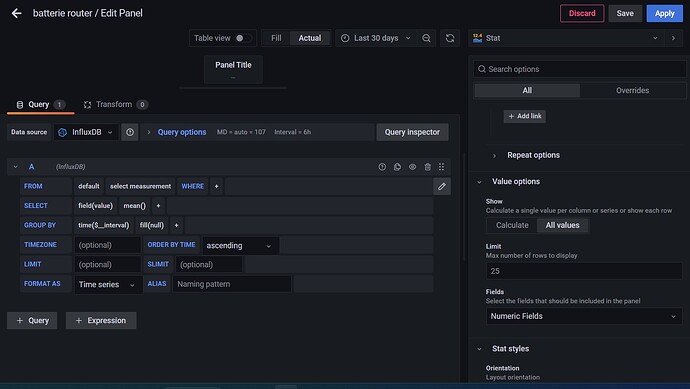Click the back arrow to exit Edit Panel

(x=17, y=13)
